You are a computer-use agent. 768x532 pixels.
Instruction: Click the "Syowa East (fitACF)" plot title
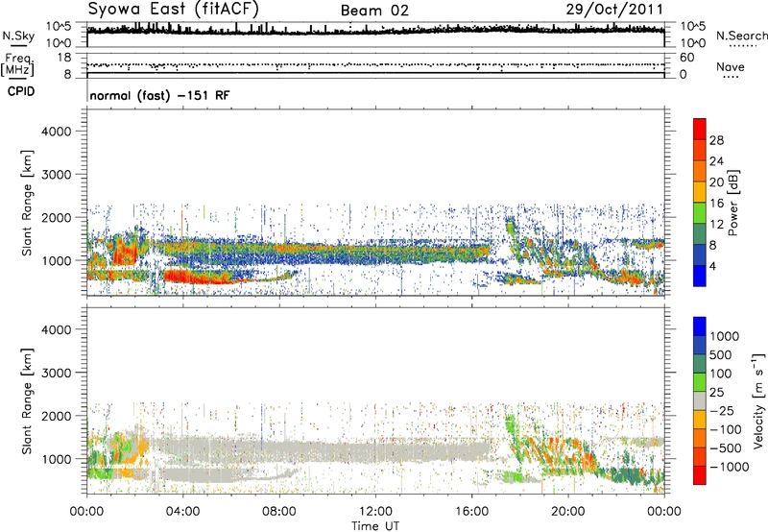pyautogui.click(x=173, y=9)
